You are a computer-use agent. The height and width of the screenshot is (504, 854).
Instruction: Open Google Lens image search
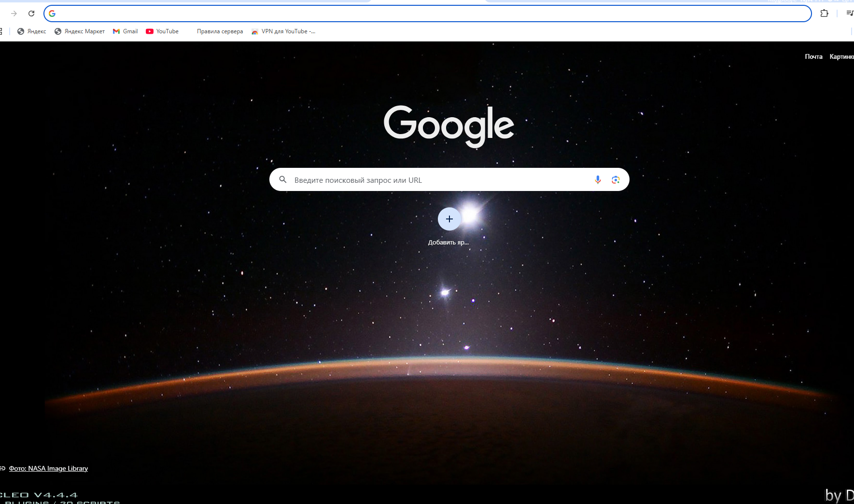click(x=616, y=180)
